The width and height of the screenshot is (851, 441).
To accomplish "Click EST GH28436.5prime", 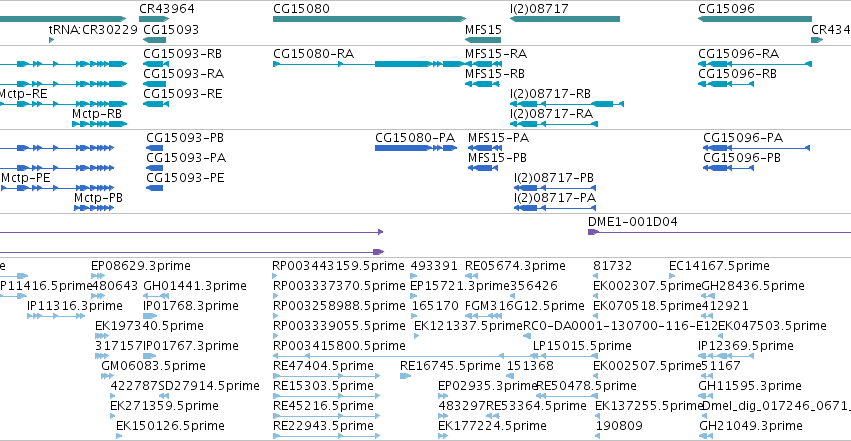I will 753,286.
